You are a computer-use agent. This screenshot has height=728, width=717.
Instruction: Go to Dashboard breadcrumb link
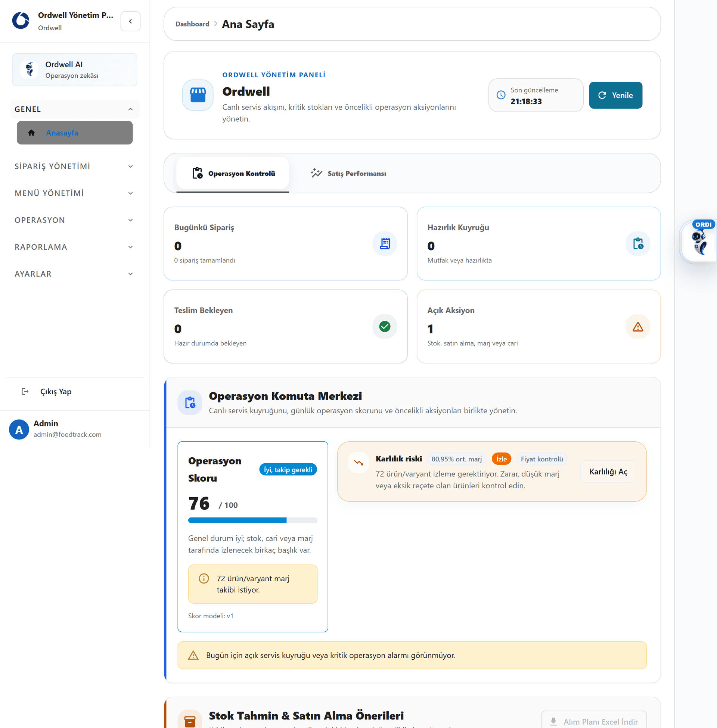(192, 24)
